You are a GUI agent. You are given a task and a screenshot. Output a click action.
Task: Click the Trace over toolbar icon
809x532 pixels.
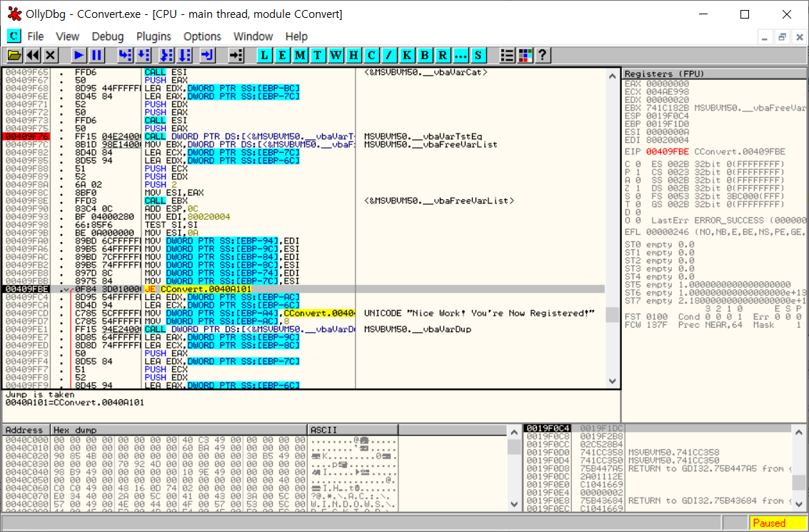pos(184,55)
